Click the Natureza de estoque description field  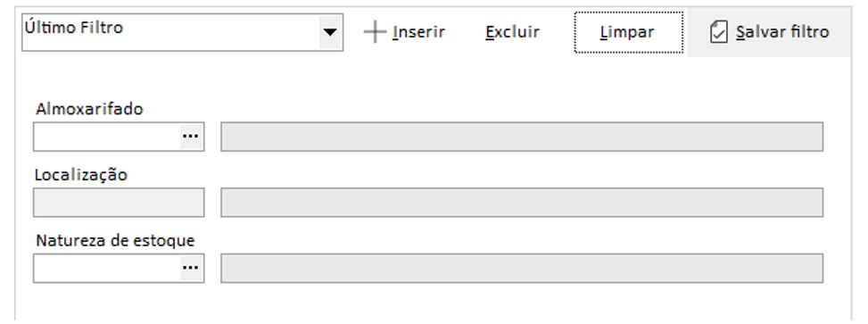click(522, 268)
